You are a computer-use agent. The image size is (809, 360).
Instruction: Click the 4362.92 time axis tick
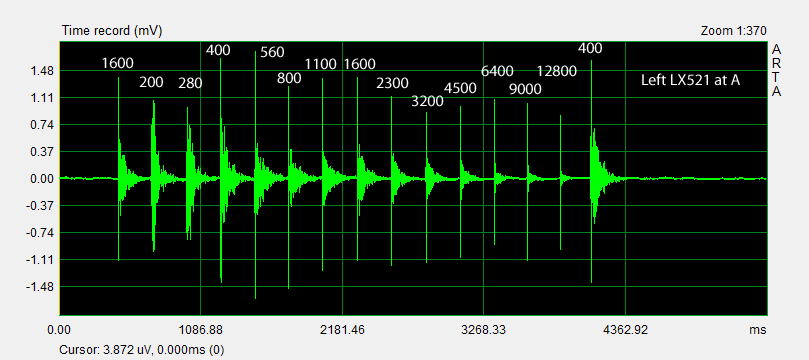click(625, 329)
